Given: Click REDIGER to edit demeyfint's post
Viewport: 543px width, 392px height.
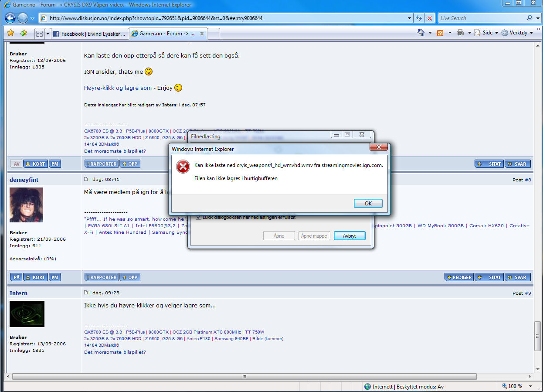Looking at the screenshot, I should [x=459, y=277].
